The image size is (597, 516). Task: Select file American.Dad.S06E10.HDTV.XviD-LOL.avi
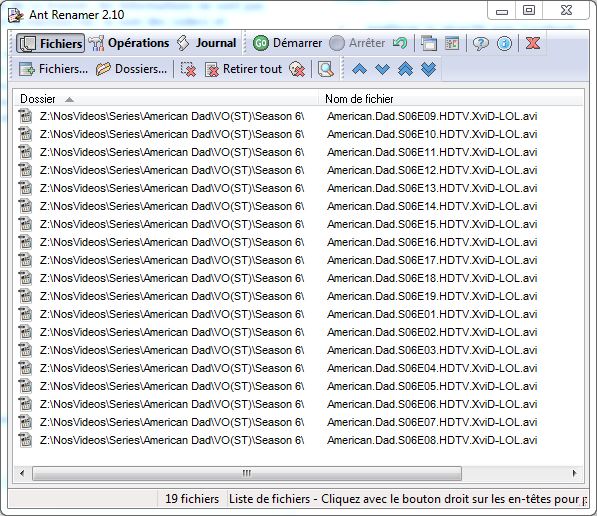coord(432,134)
